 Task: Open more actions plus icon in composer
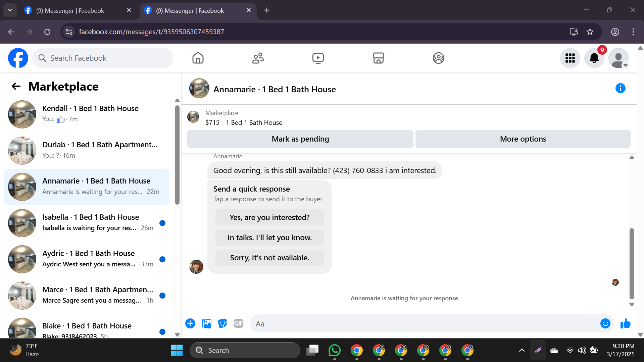(190, 323)
